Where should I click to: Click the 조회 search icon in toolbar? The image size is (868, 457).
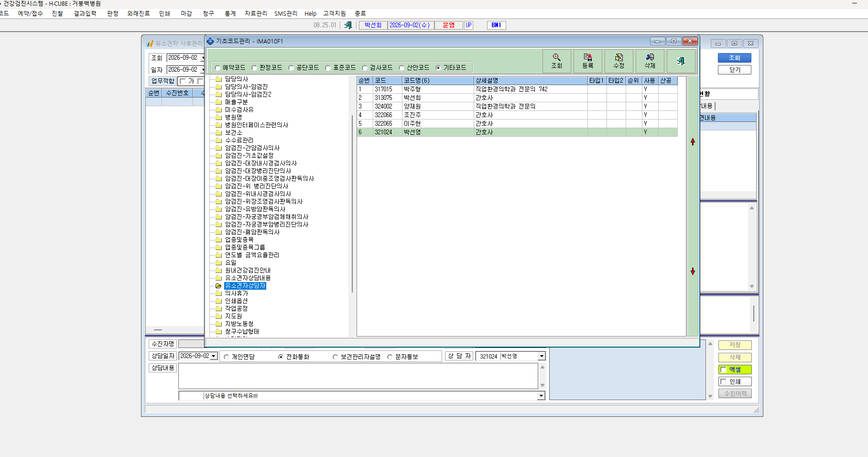[556, 61]
